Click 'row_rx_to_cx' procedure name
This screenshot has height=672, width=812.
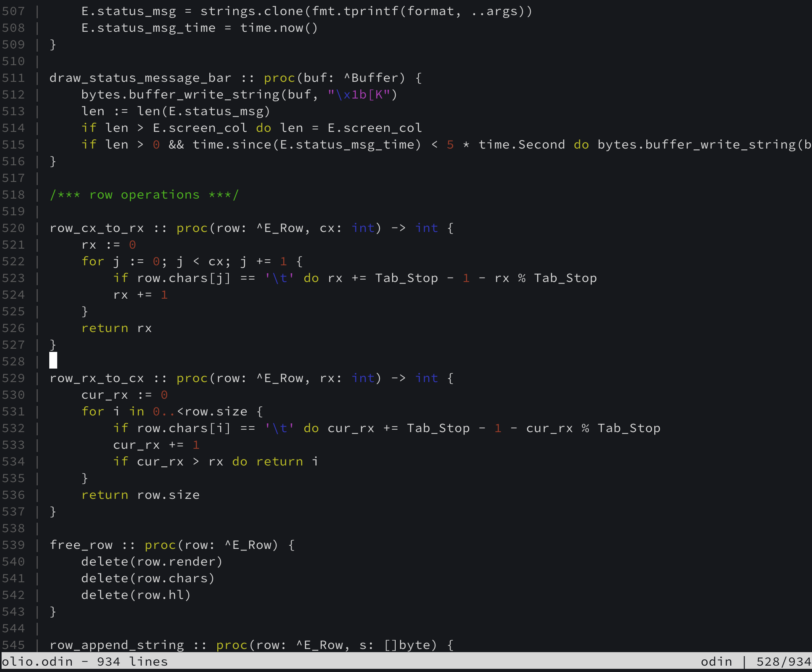coord(97,378)
